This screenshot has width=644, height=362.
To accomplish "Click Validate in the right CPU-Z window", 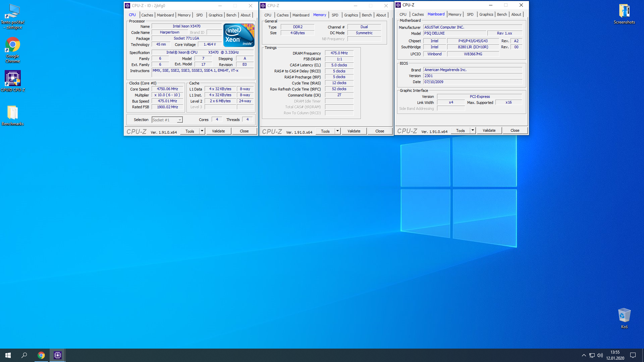I will click(x=489, y=130).
